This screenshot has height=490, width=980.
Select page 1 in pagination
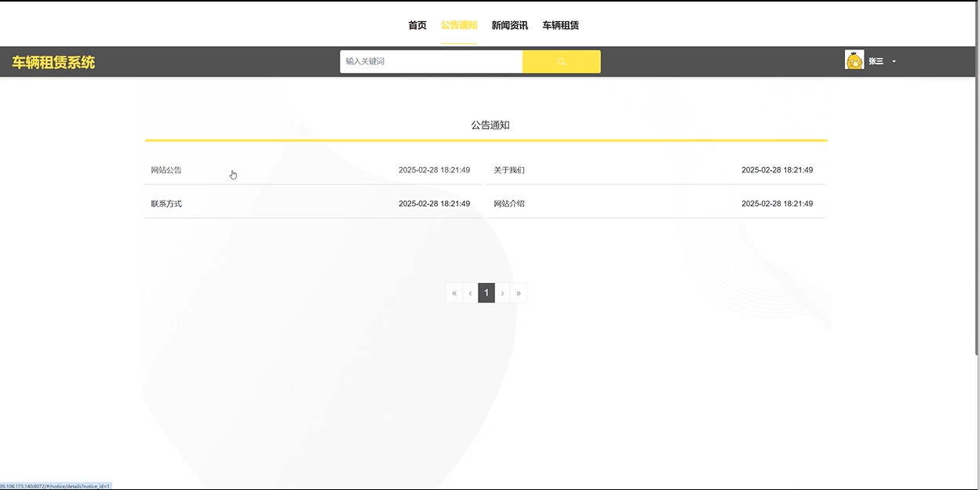click(x=486, y=293)
